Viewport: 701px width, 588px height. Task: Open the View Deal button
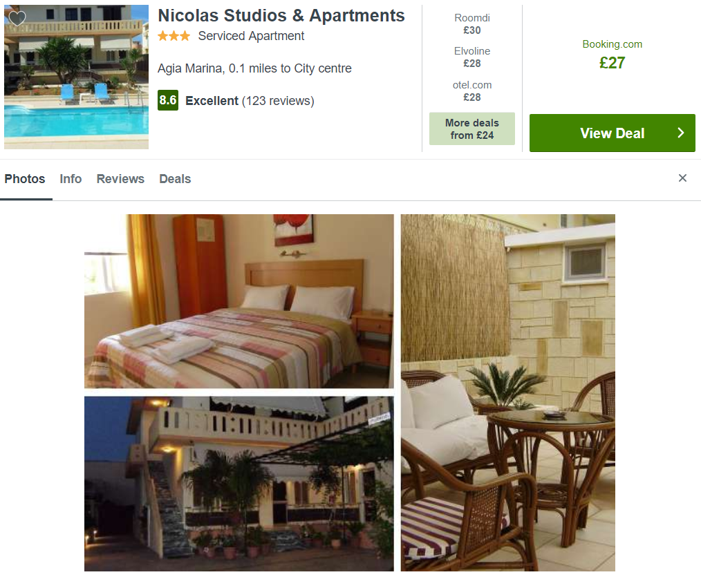[x=612, y=133]
